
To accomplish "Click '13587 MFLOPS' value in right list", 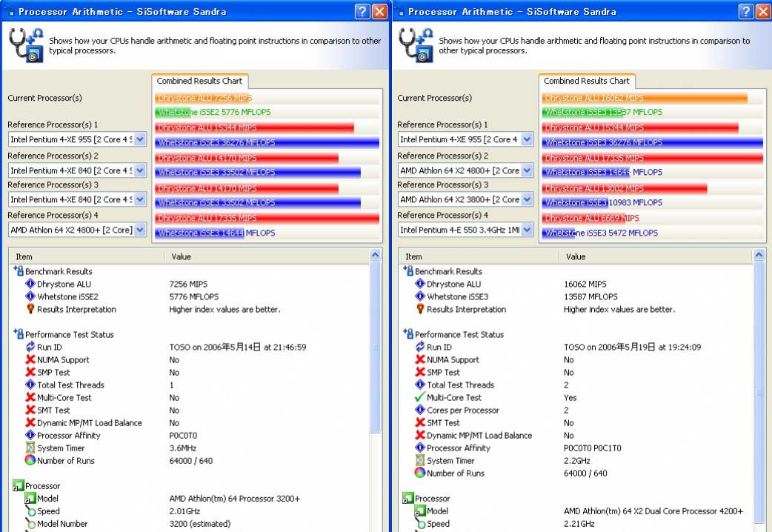I will 590,296.
